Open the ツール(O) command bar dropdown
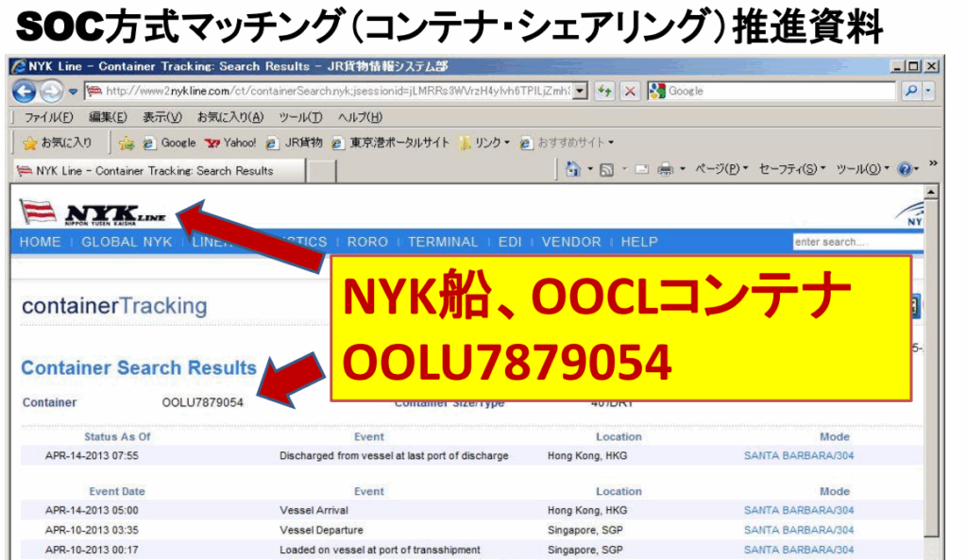The width and height of the screenshot is (967, 560). [863, 169]
